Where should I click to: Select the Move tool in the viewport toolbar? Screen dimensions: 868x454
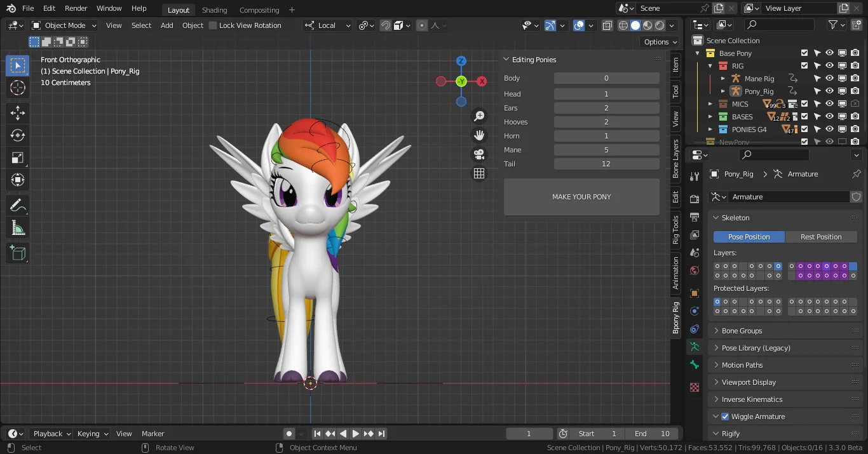click(x=17, y=112)
